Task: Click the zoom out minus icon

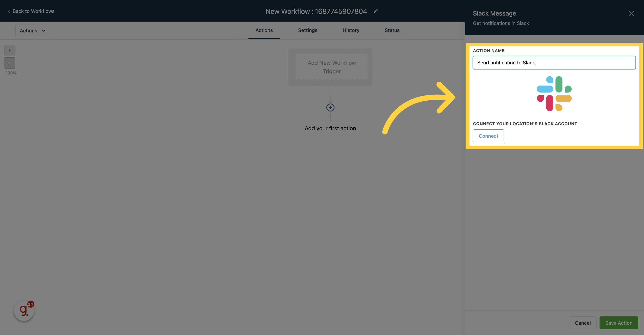Action: point(10,63)
